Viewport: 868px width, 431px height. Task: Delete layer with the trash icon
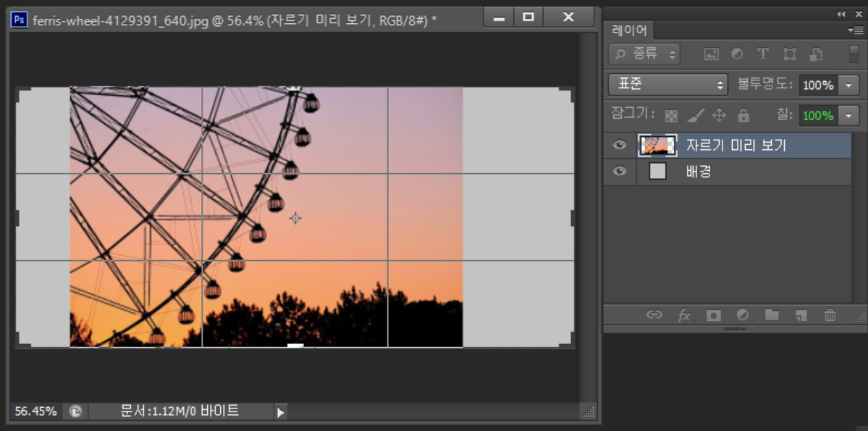(x=830, y=315)
